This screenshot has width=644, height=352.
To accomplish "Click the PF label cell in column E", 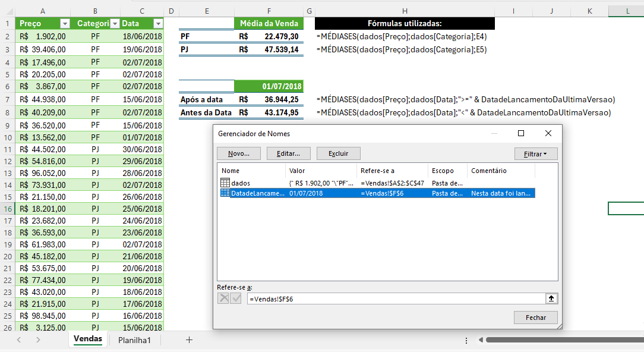I will pos(207,37).
